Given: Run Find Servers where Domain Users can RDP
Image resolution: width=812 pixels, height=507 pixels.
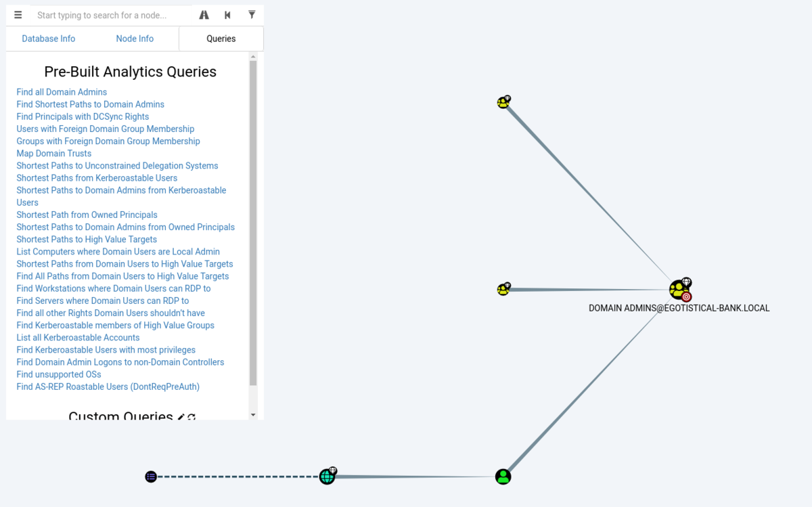Looking at the screenshot, I should tap(103, 300).
